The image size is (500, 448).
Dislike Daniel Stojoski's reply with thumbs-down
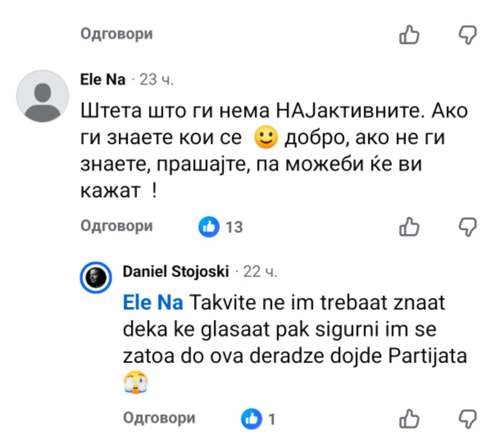click(467, 419)
